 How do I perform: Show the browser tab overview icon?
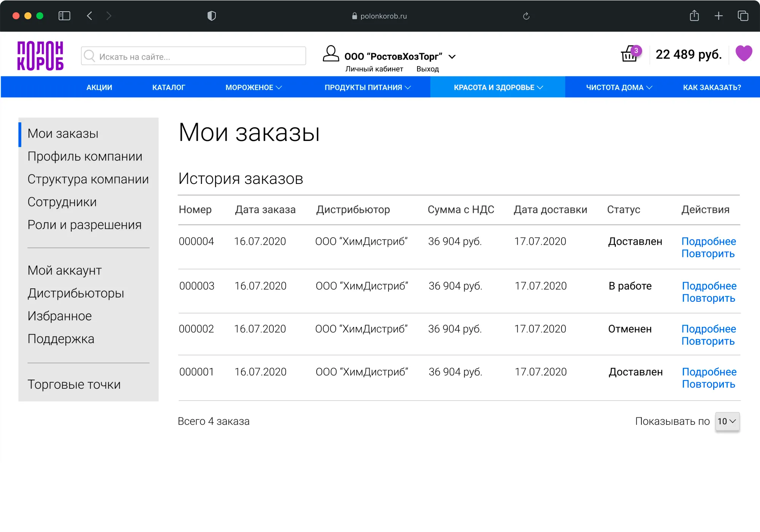pos(743,16)
